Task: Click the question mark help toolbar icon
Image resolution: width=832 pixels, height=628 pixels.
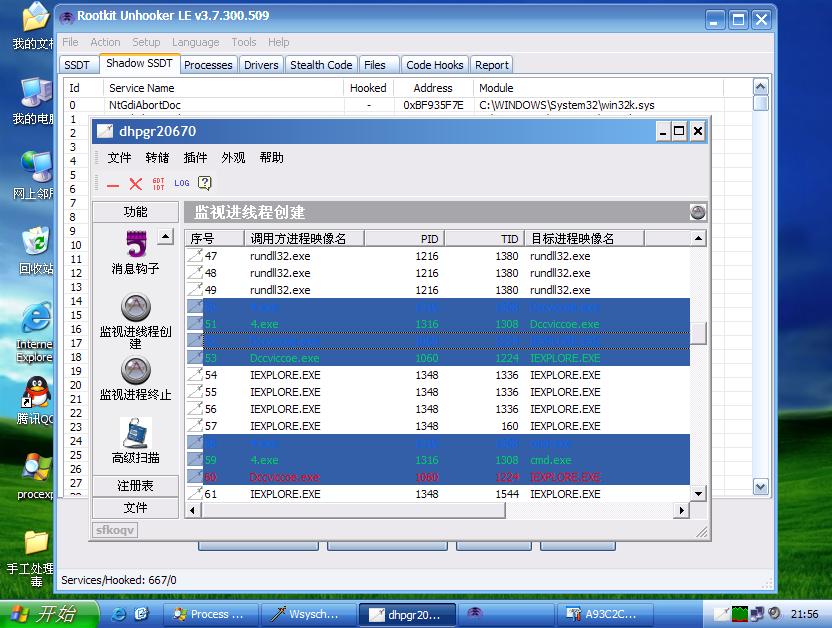Action: [204, 183]
